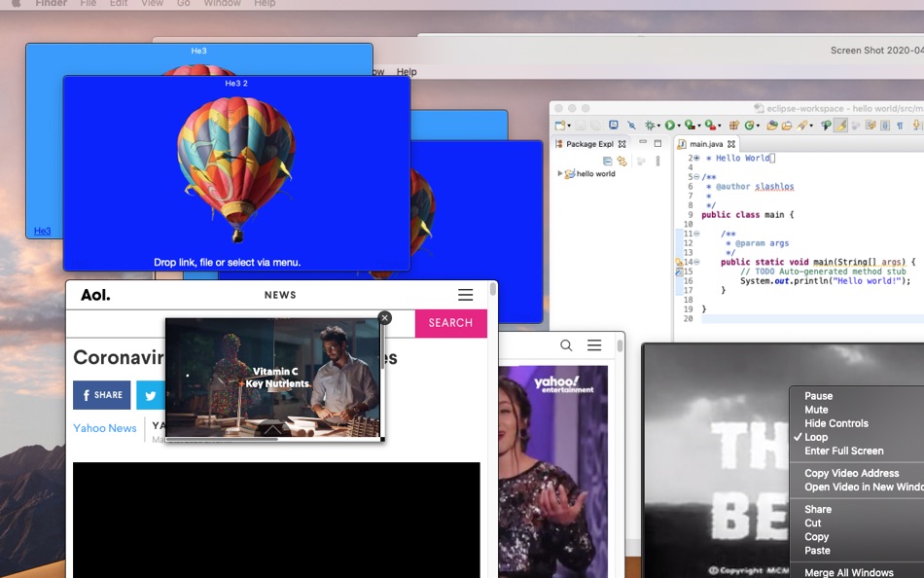Toggle block selection mode icon in Eclipse
Viewport: 924px width, 578px height.
pyautogui.click(x=885, y=125)
